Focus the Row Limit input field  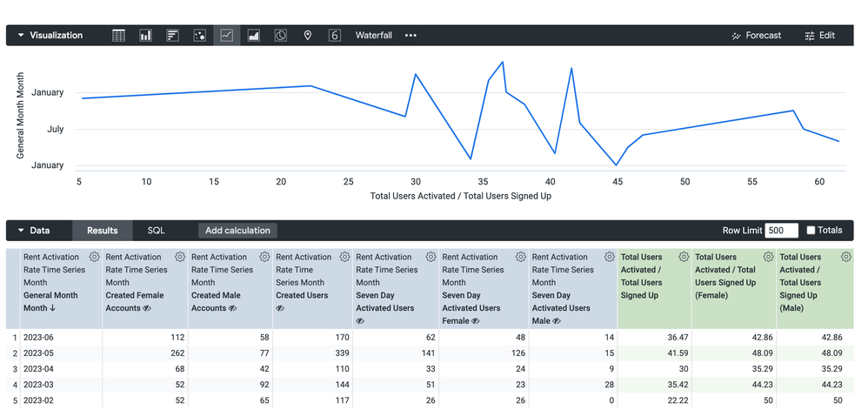[x=781, y=231]
